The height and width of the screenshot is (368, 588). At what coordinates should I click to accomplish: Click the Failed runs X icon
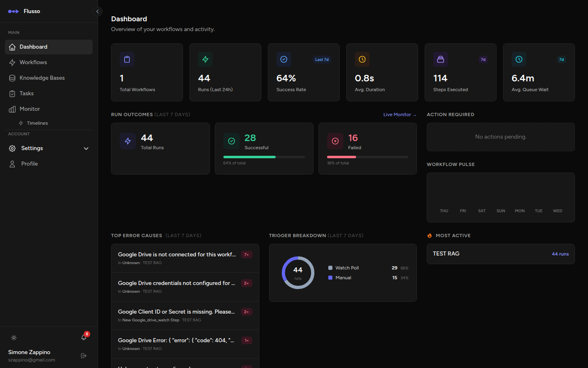coord(335,141)
